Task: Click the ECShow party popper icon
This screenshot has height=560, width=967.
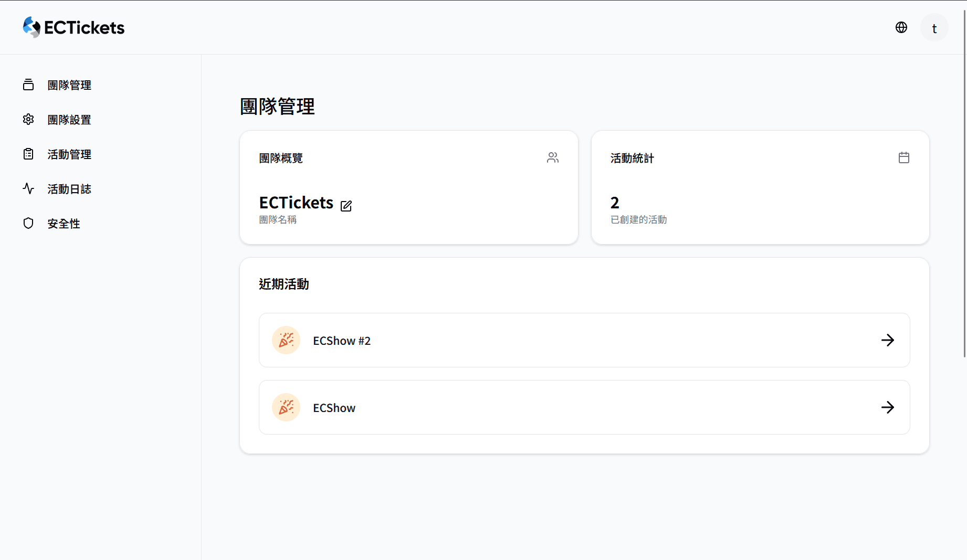Action: tap(286, 407)
